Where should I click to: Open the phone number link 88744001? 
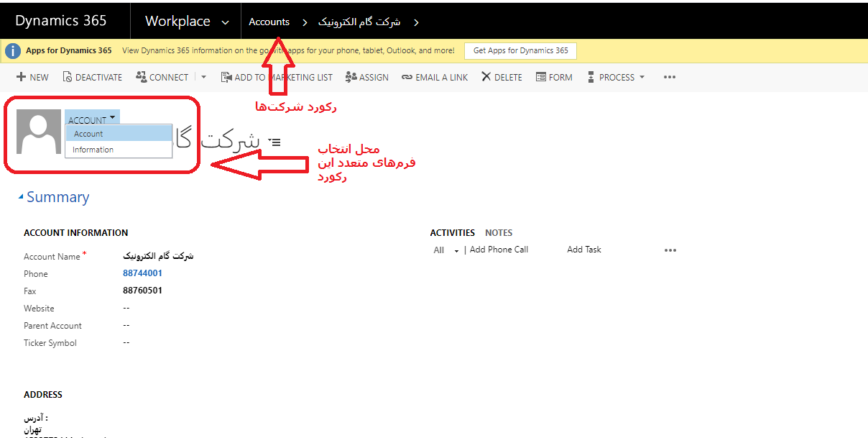142,273
